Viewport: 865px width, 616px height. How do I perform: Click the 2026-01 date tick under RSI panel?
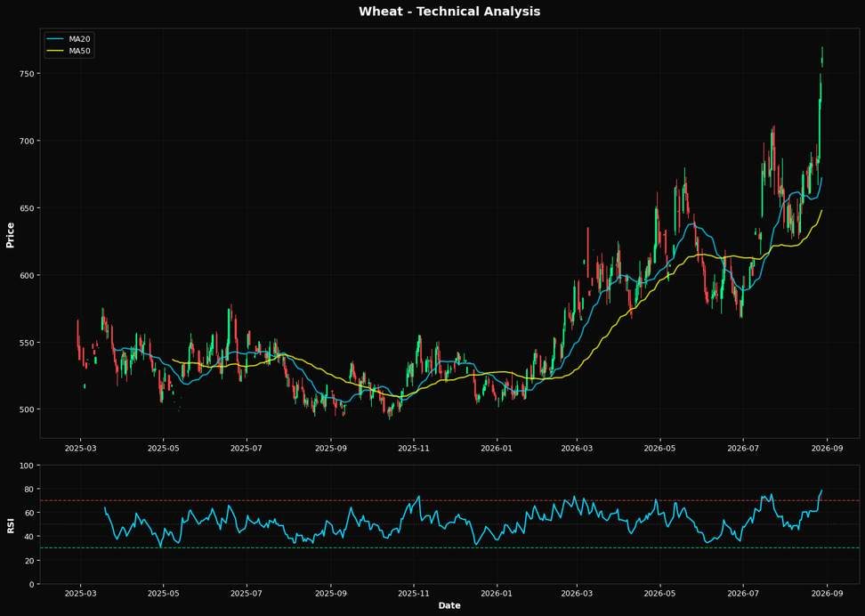(497, 594)
